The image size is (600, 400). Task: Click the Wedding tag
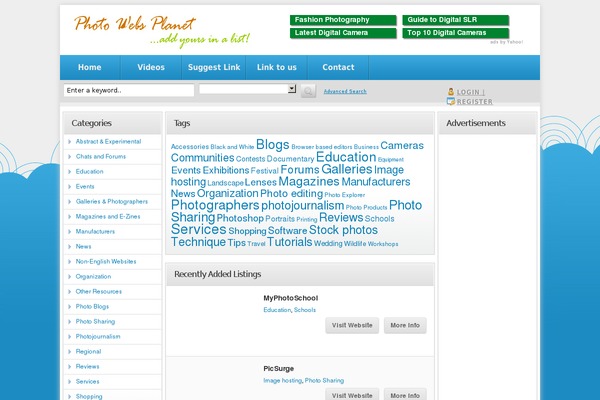(328, 244)
